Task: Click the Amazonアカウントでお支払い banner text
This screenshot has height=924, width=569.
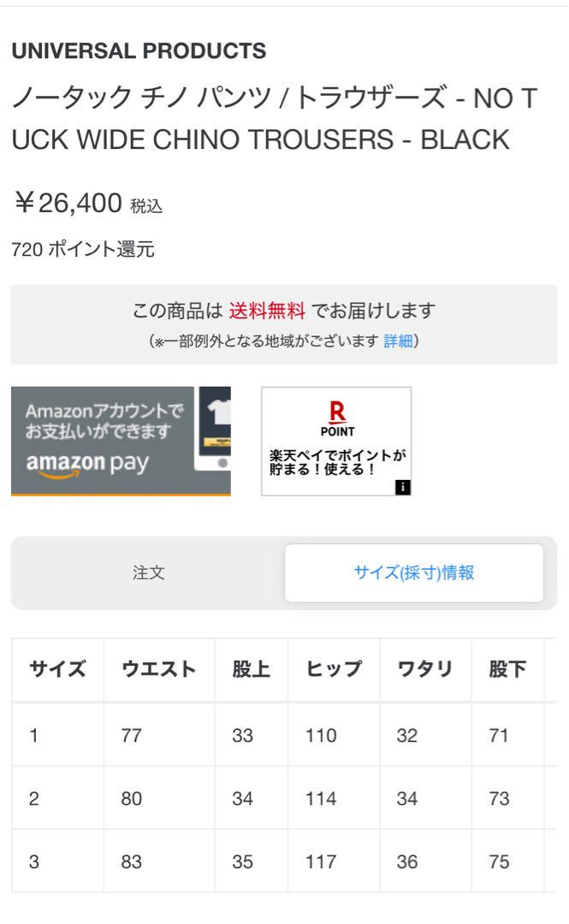Action: (104, 421)
